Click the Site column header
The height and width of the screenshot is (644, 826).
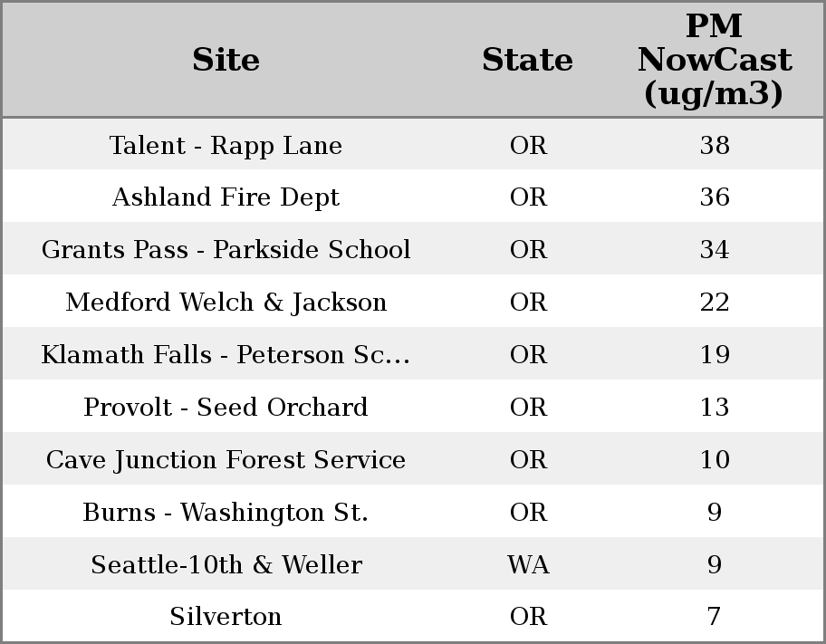coord(226,60)
